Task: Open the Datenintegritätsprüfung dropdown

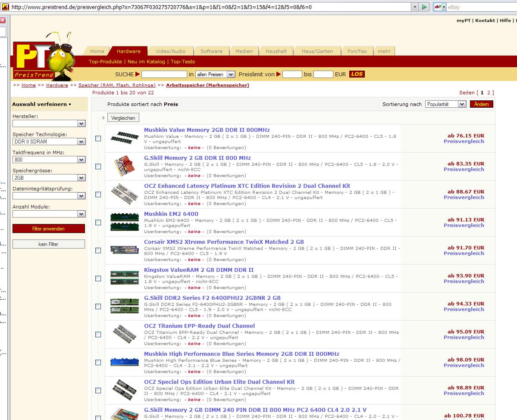Action: point(49,196)
